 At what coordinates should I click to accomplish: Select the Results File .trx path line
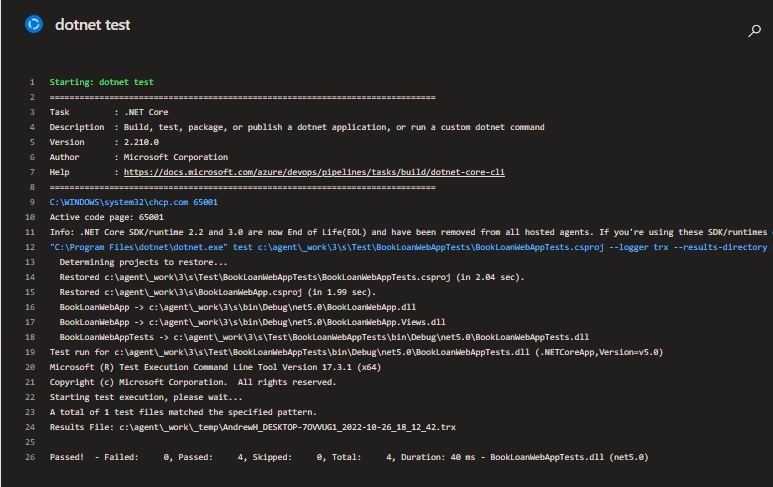(x=252, y=427)
